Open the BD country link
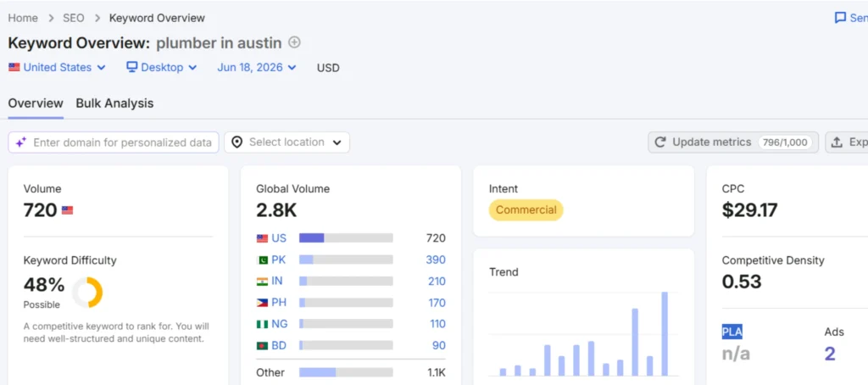868x385 pixels. [x=279, y=346]
